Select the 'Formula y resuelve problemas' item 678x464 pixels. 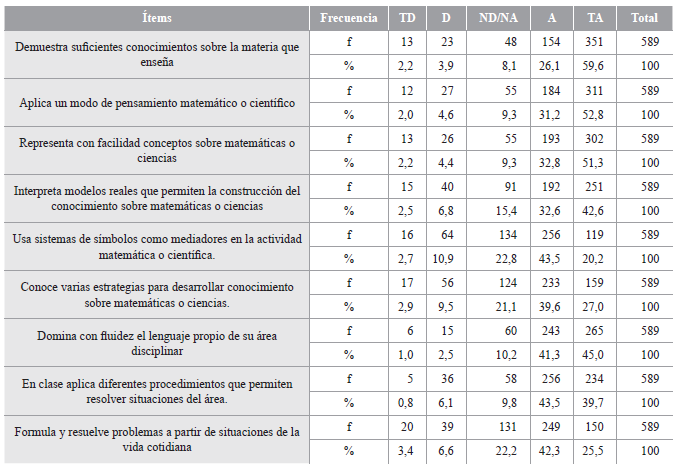coord(157,439)
